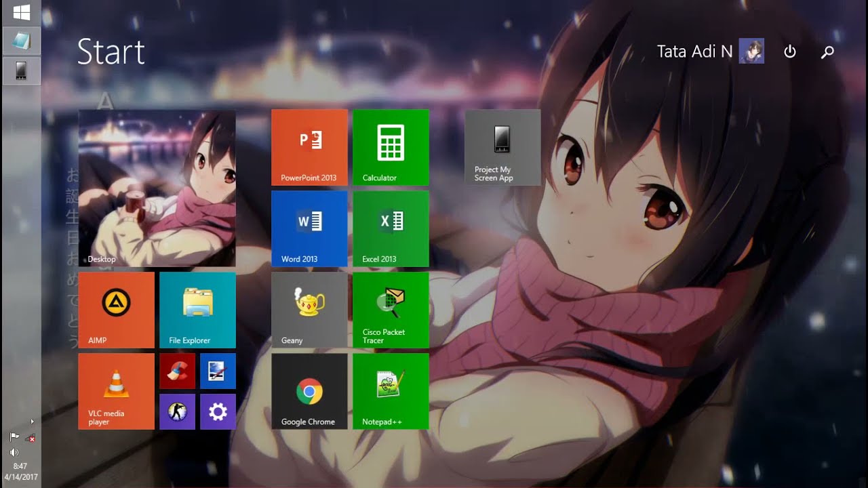The width and height of the screenshot is (868, 488).
Task: Open Word 2013 from Start
Action: pyautogui.click(x=309, y=228)
